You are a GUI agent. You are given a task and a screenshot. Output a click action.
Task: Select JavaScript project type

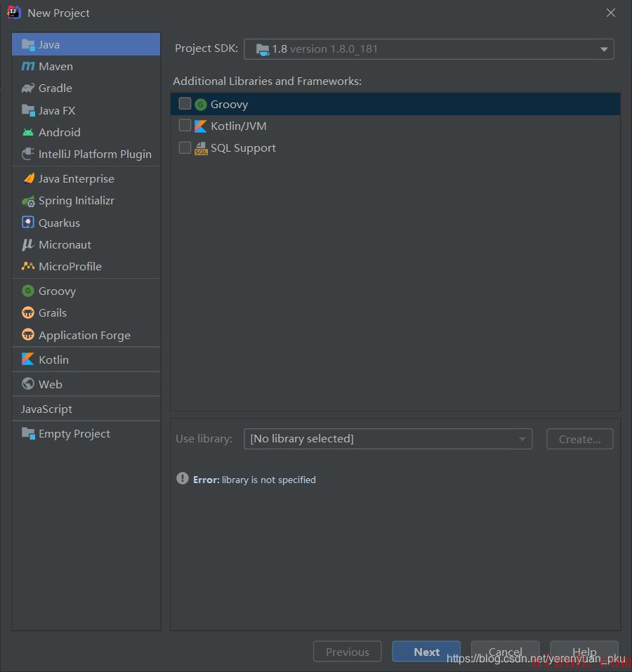(x=86, y=409)
